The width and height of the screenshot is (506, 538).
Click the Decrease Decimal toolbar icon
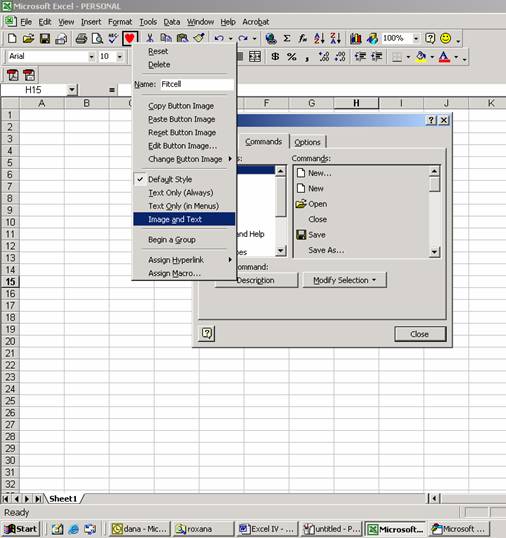340,57
